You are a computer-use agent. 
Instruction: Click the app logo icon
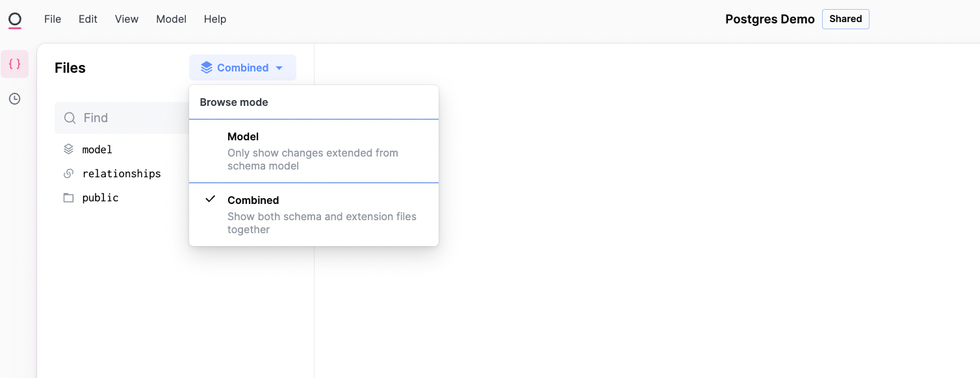(15, 20)
